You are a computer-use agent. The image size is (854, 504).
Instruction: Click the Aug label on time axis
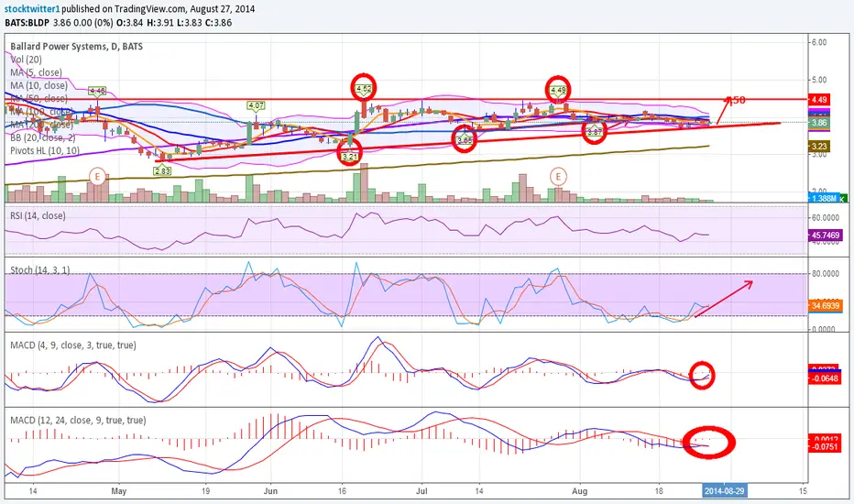[579, 491]
